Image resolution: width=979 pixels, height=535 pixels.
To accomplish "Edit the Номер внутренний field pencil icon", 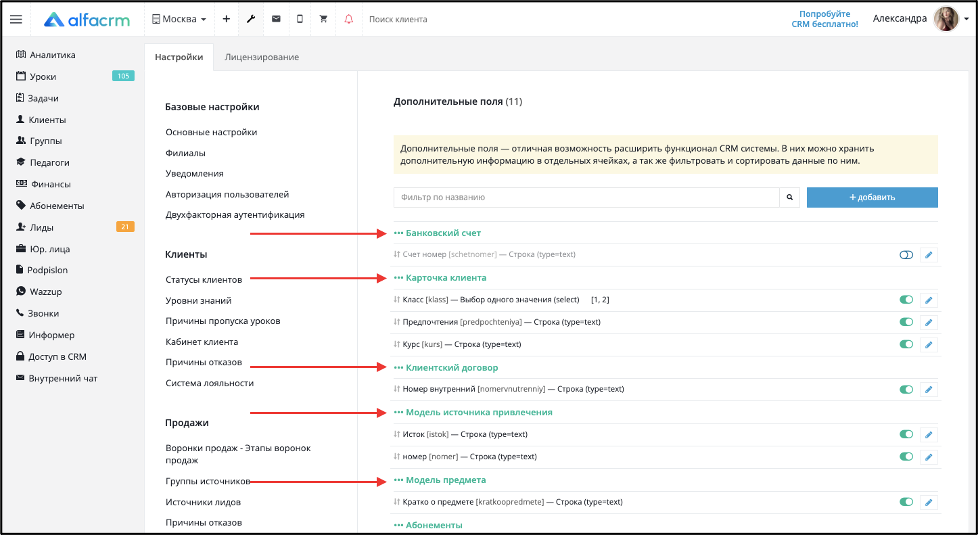I will coord(928,390).
